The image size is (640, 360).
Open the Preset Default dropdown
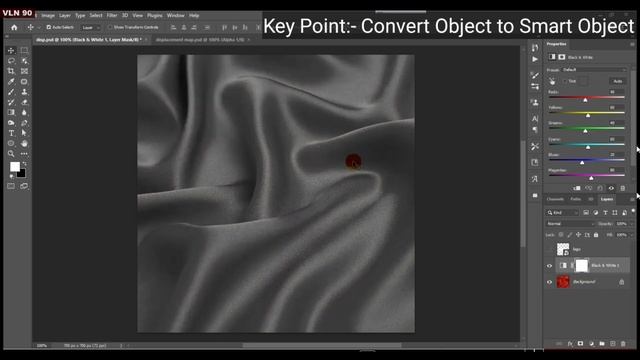coord(594,70)
